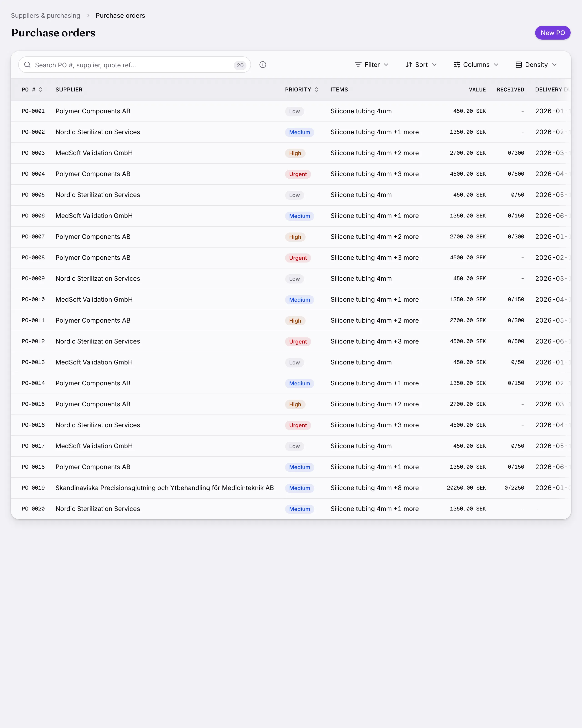582x728 pixels.
Task: Click the High badge in PO-0003 row
Action: point(295,153)
